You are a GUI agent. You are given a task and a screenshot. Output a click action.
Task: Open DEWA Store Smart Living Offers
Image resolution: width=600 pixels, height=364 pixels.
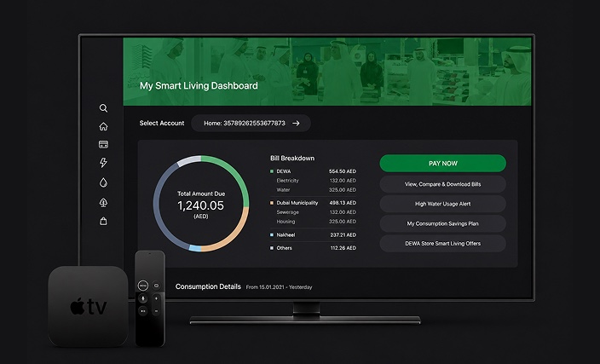coord(442,244)
